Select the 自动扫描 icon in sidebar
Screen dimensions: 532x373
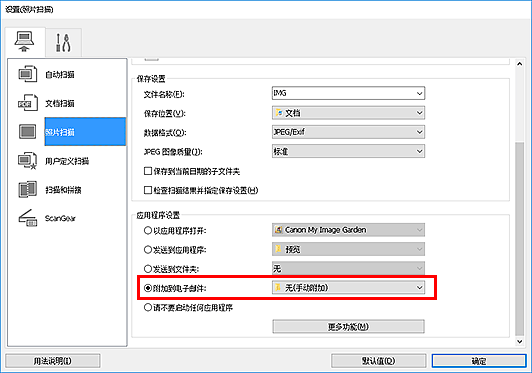tap(27, 74)
